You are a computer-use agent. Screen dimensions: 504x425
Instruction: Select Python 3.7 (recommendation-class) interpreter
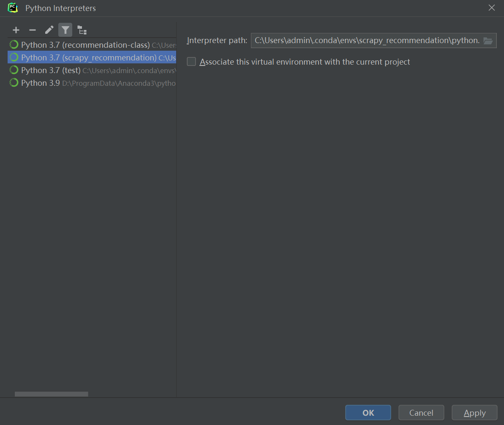[85, 45]
